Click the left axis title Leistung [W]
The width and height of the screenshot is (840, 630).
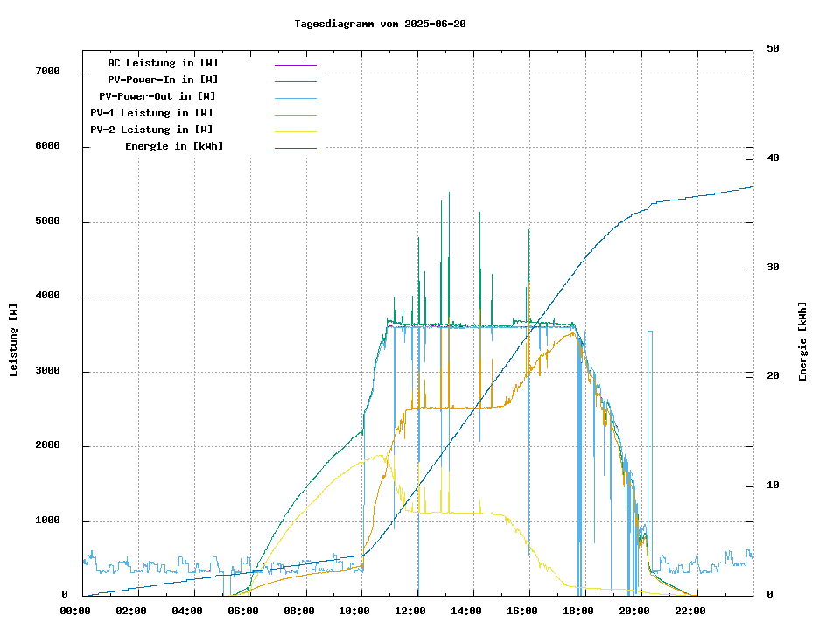(x=14, y=340)
